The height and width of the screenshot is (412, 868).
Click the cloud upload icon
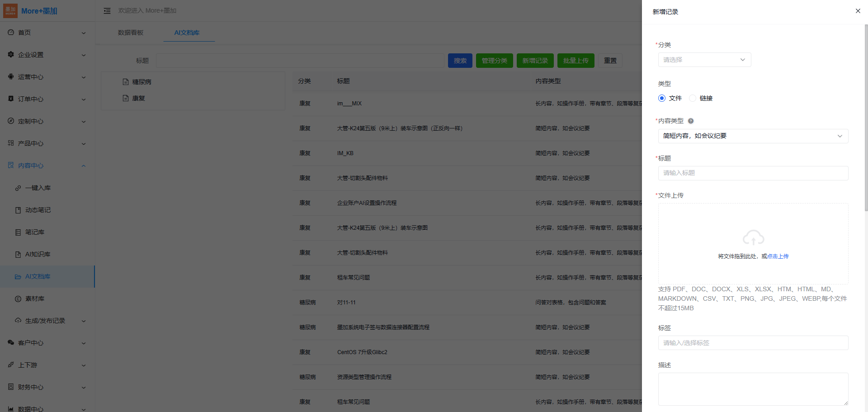click(x=753, y=237)
